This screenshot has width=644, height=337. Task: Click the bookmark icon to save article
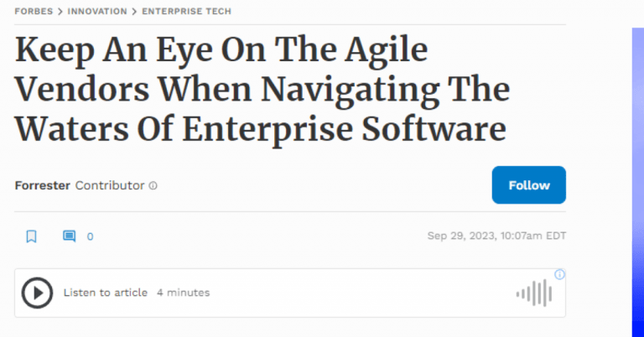32,236
